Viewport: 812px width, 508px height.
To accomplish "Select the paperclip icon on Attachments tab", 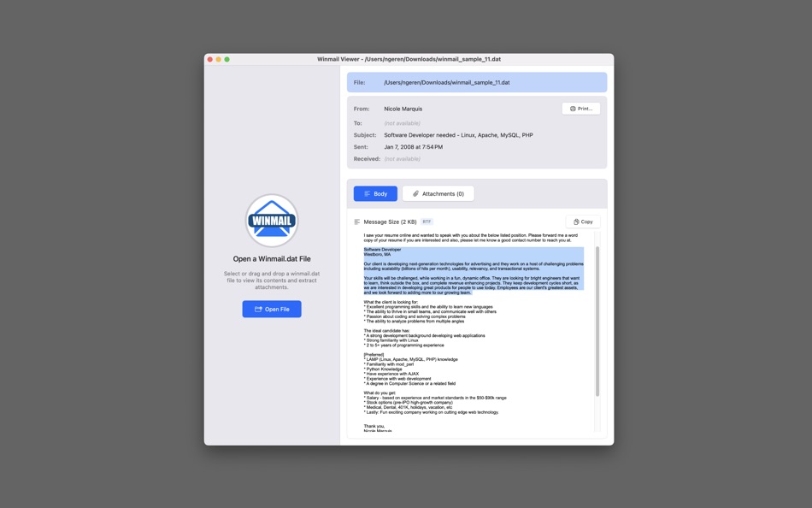I will point(415,193).
